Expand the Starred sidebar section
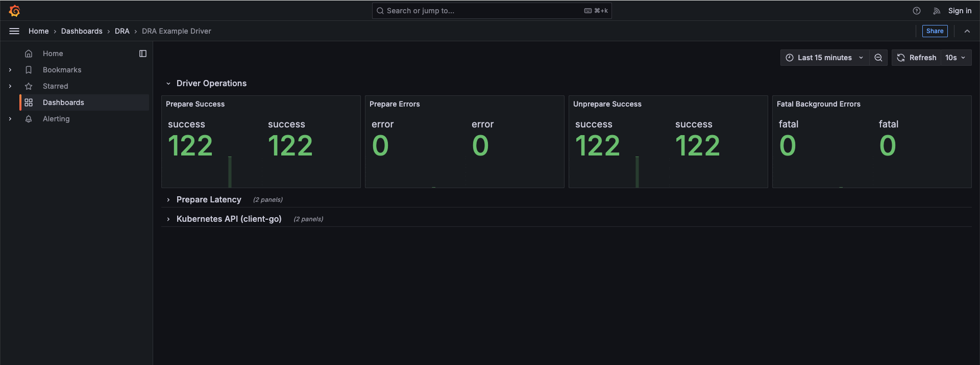 tap(10, 86)
